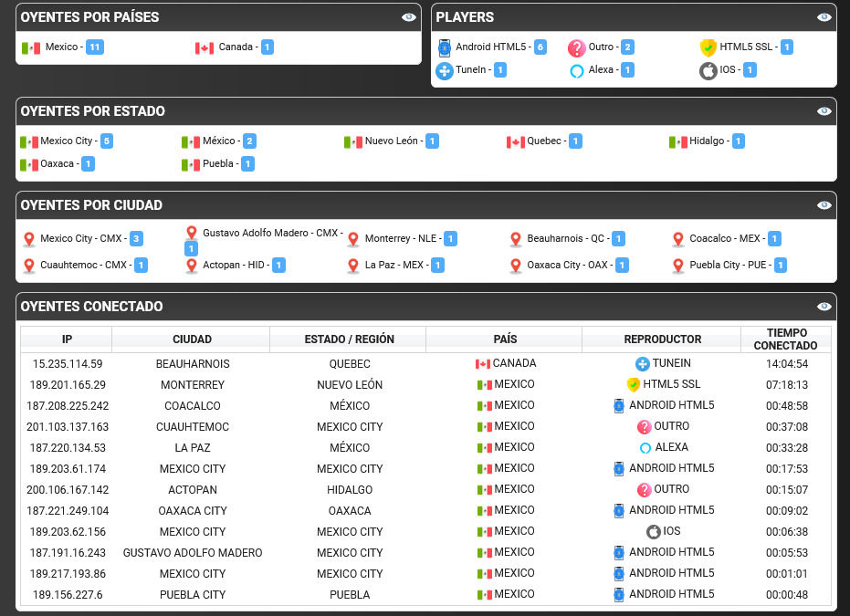Image resolution: width=850 pixels, height=616 pixels.
Task: Toggle visibility of Oyentes Conectado table
Action: coord(824,307)
